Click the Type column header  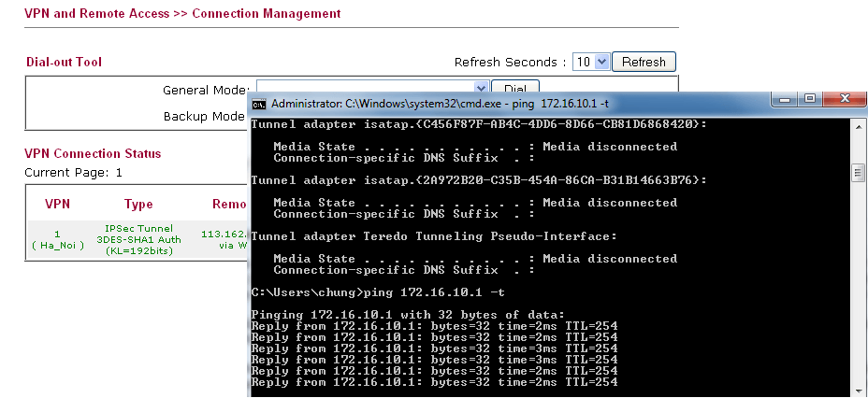pos(138,204)
